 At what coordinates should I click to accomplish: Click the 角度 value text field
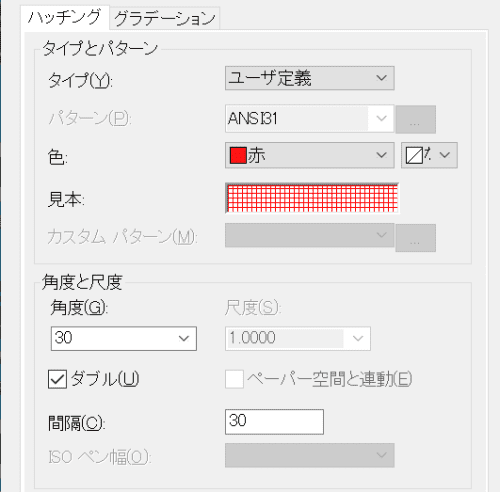(x=113, y=338)
